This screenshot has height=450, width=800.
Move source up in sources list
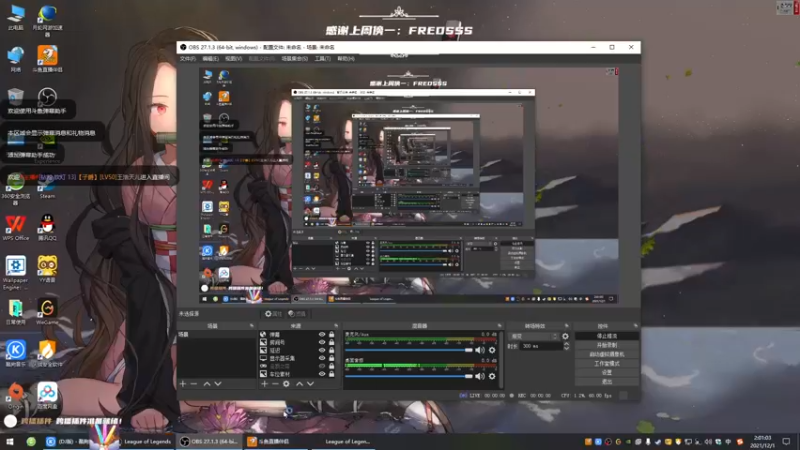tap(299, 384)
